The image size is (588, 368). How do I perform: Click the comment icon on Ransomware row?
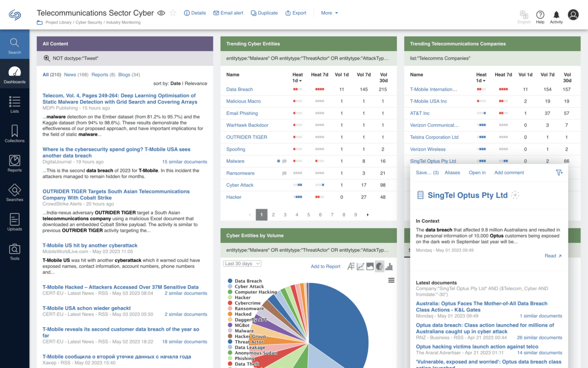coord(284,173)
